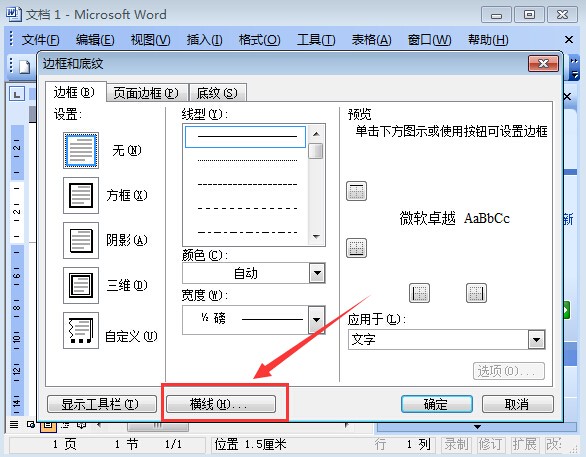
Task: Switch to the 底纹 shading tab
Action: coord(217,93)
